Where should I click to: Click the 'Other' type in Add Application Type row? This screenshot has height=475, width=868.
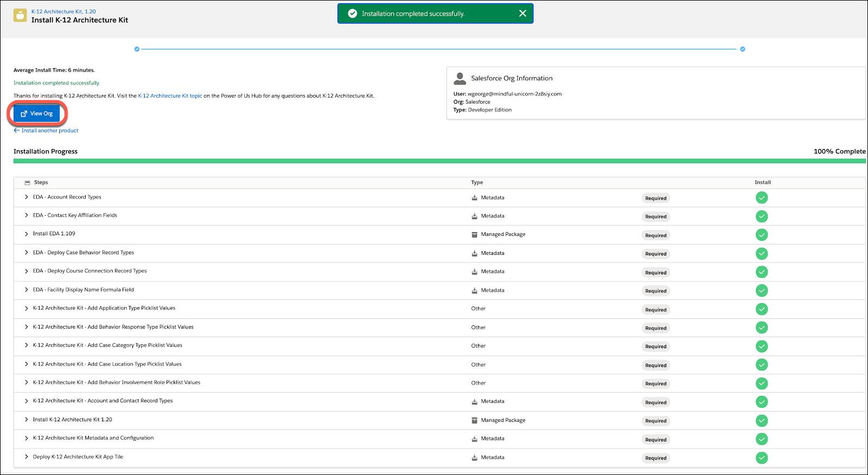478,309
